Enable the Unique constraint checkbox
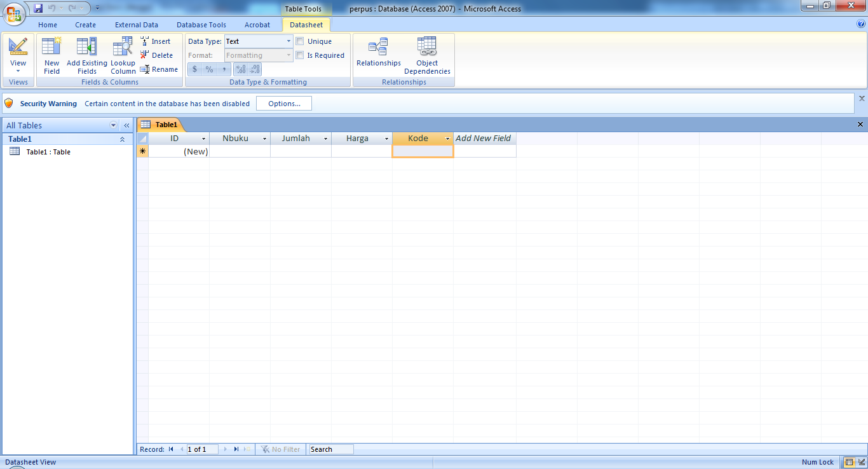 coord(299,41)
